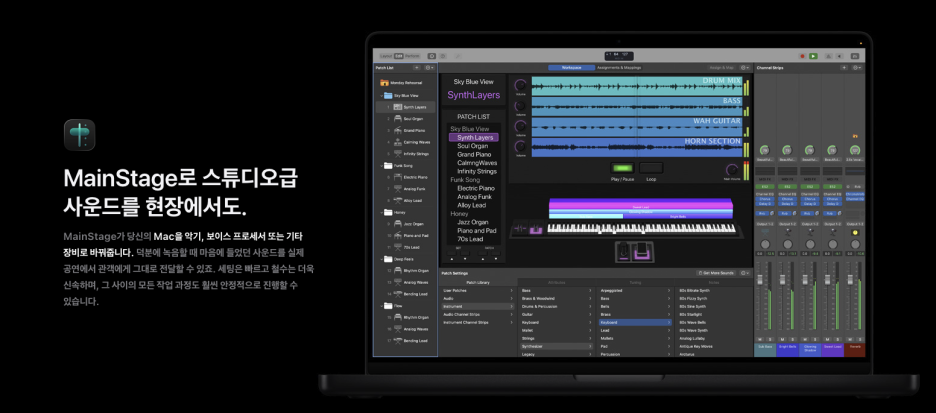Click the Monday Rehearsal concert folder icon
The width and height of the screenshot is (936, 413).
384,83
